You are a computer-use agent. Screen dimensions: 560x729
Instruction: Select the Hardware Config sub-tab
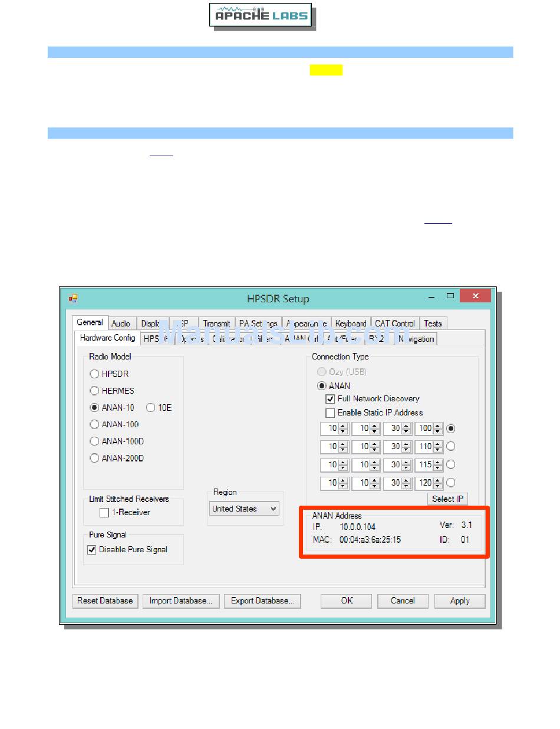(x=108, y=338)
